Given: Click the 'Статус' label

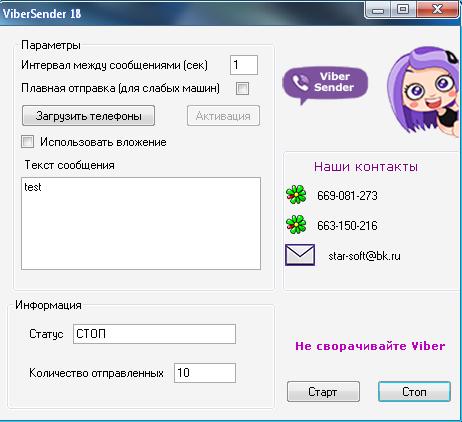Looking at the screenshot, I should click(46, 334).
